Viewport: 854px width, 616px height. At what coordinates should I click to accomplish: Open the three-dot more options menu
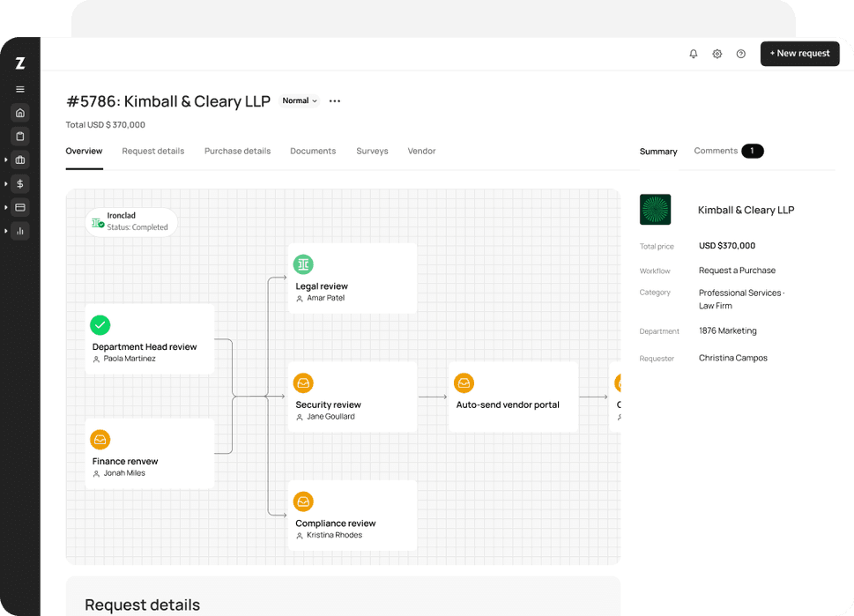coord(334,100)
